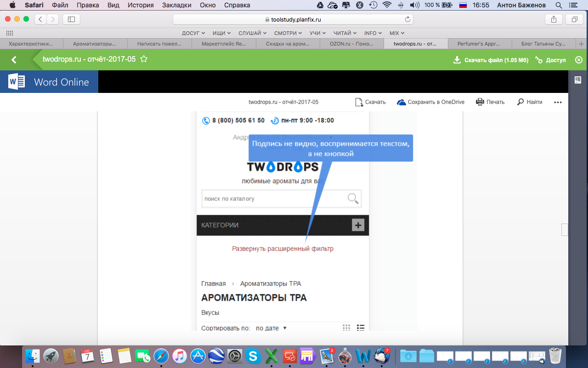Click Скачать in Word Online toolbar
588x368 pixels.
coord(370,102)
